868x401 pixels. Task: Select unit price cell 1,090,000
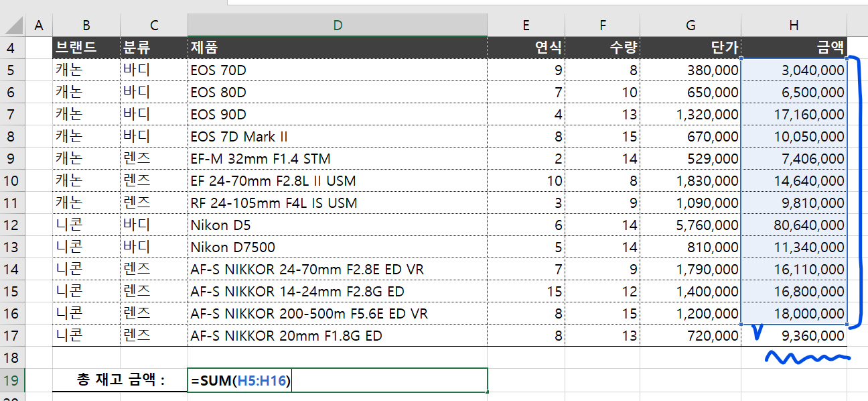[691, 203]
